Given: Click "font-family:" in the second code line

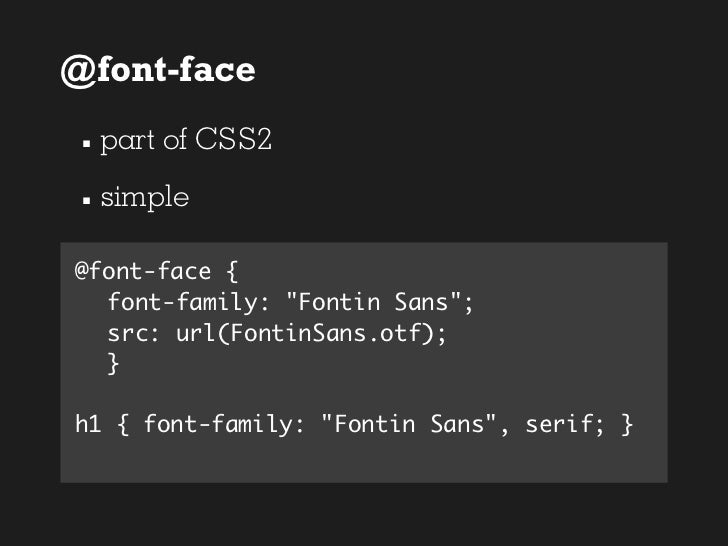Looking at the screenshot, I should click(182, 302).
